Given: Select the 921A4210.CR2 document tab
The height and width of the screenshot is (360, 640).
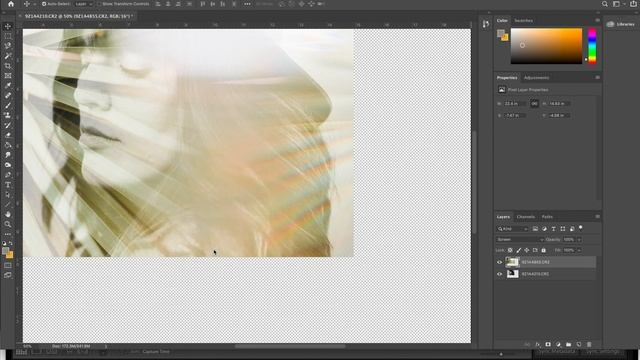Looking at the screenshot, I should tap(79, 16).
